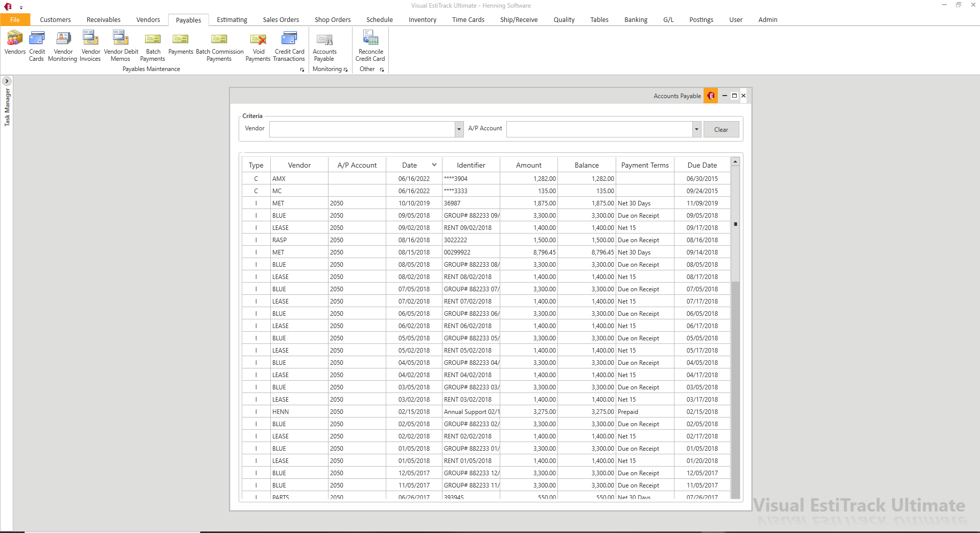The height and width of the screenshot is (533, 980).
Task: Open the Vendor Invoices icon
Action: coord(90,45)
